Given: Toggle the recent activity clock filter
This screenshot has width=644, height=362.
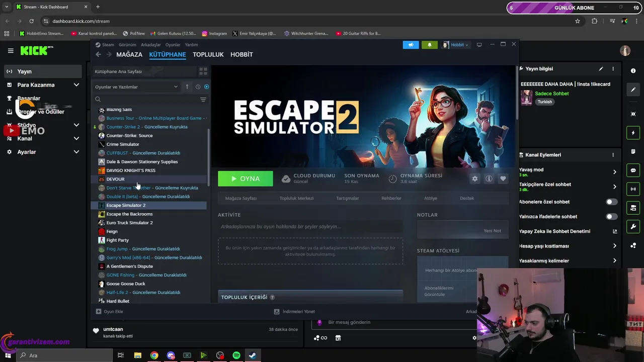Looking at the screenshot, I should [x=198, y=86].
